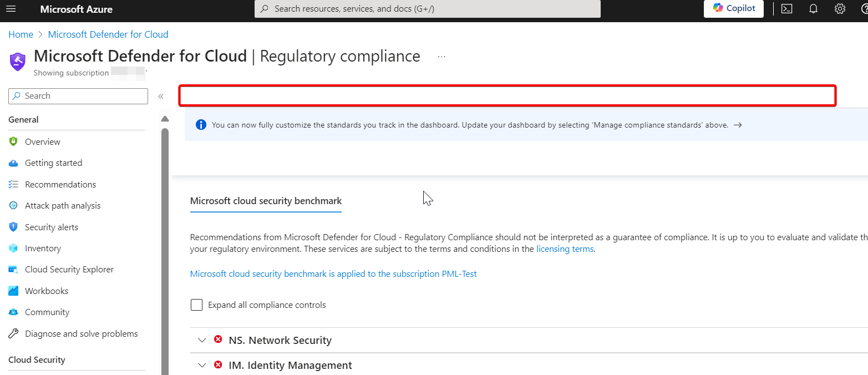Open Diagnose and solve problems
868x375 pixels.
(x=81, y=333)
